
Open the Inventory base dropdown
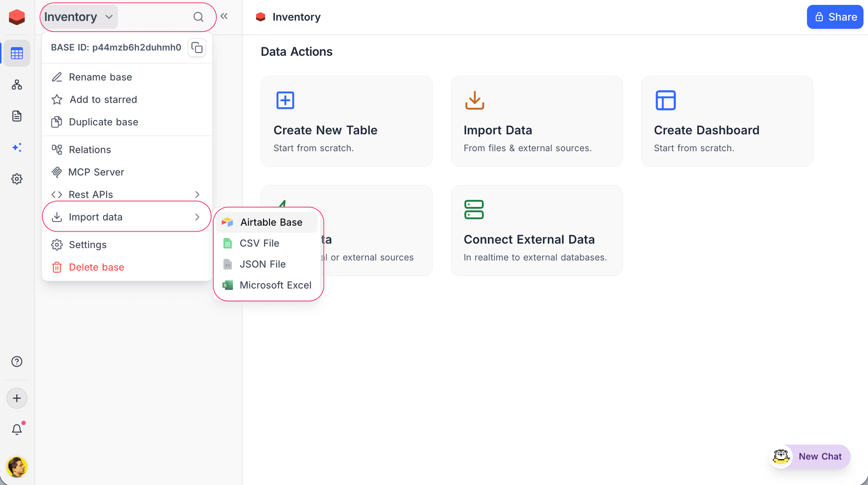click(79, 17)
